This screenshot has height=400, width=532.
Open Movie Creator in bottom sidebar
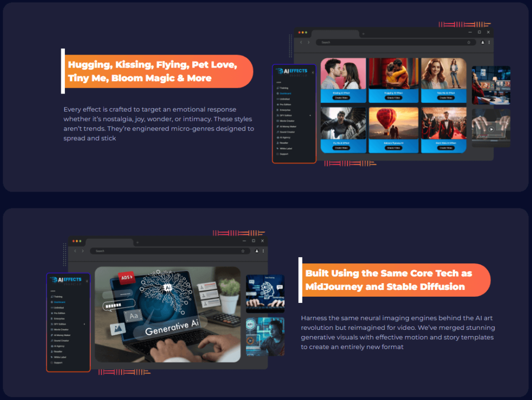[60, 329]
